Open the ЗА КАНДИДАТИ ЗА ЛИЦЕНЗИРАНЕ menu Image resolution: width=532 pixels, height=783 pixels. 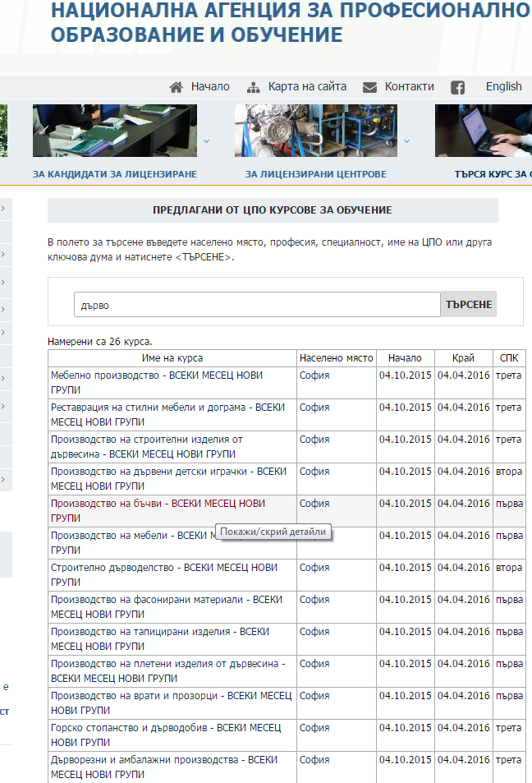(x=115, y=174)
